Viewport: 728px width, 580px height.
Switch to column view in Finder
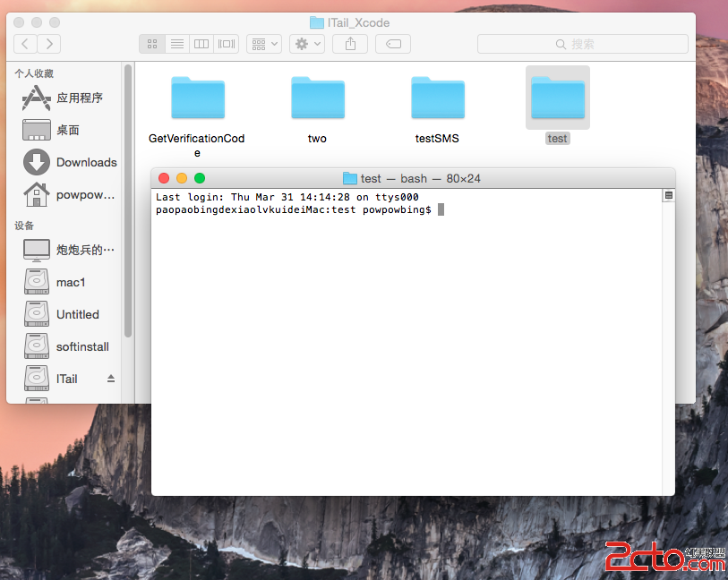[201, 43]
